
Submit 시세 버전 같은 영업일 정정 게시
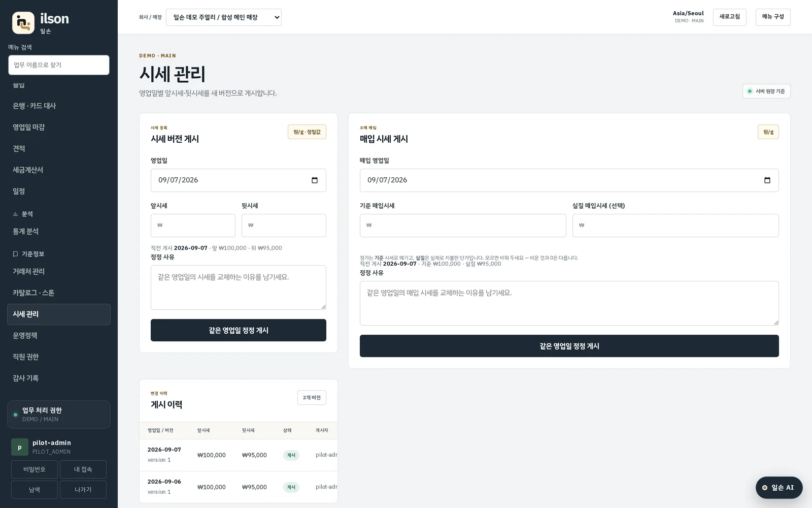pos(239,330)
